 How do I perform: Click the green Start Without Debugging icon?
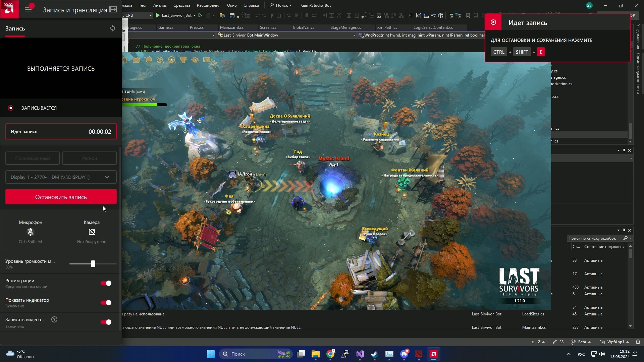pyautogui.click(x=200, y=15)
